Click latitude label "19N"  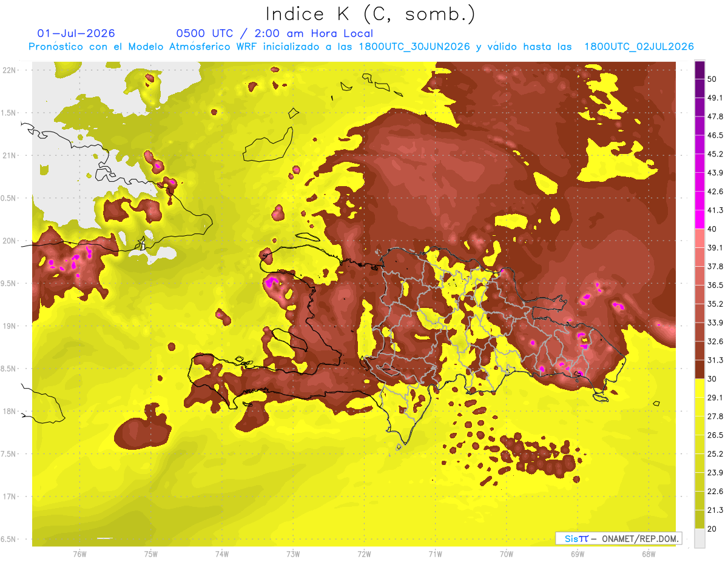pos(10,326)
